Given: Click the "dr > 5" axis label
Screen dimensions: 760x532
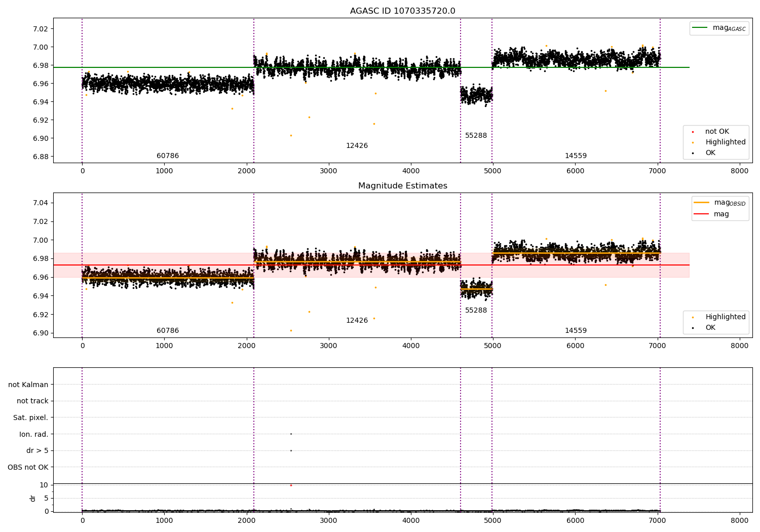Looking at the screenshot, I should (37, 450).
